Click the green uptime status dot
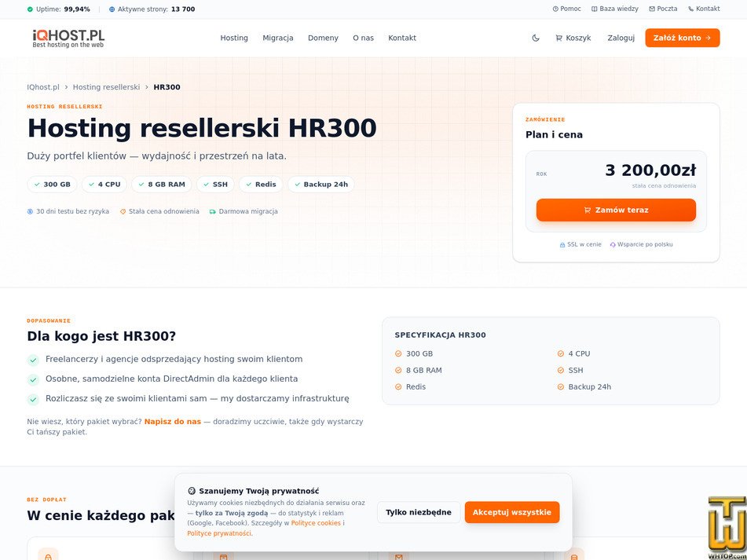The height and width of the screenshot is (560, 747). [30, 9]
